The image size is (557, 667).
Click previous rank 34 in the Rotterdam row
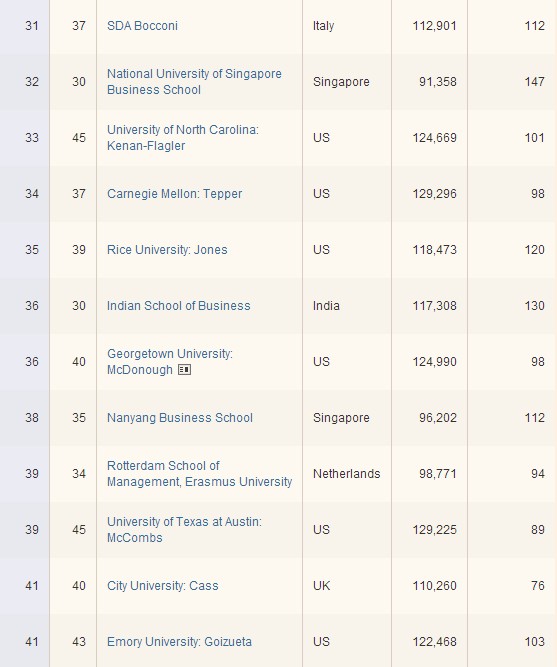79,474
